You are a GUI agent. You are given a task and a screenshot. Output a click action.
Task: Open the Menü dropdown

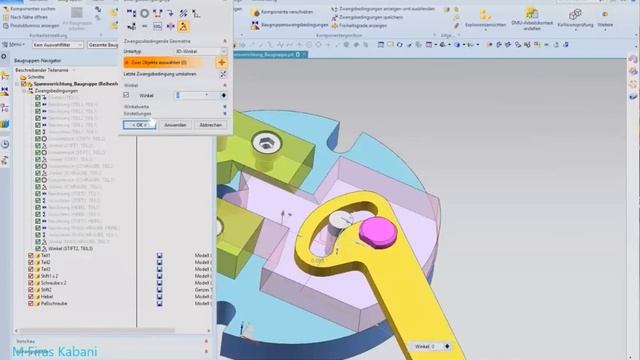point(15,44)
